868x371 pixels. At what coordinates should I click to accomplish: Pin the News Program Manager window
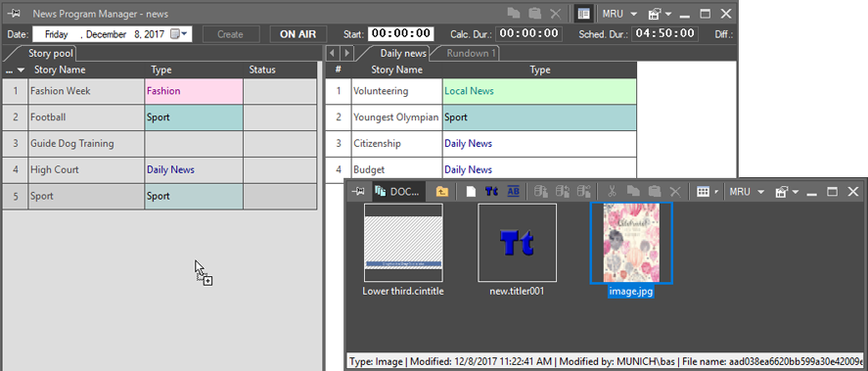tap(15, 14)
